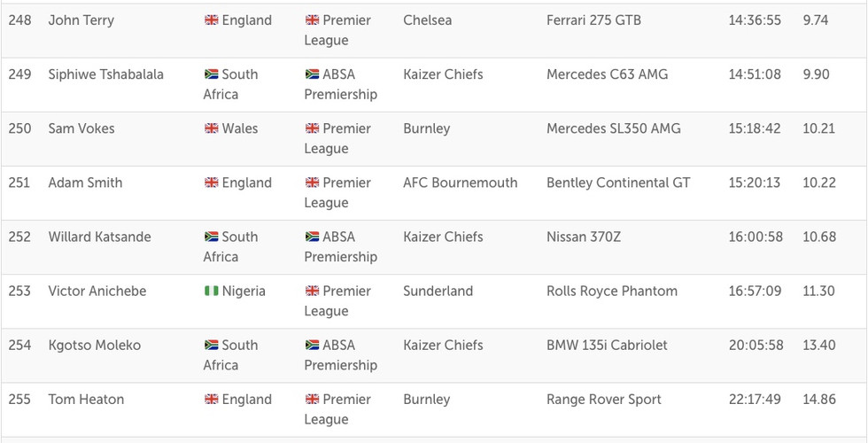
Task: Click the Nigeria flag in Victor Anichebe's row
Action: [x=212, y=291]
